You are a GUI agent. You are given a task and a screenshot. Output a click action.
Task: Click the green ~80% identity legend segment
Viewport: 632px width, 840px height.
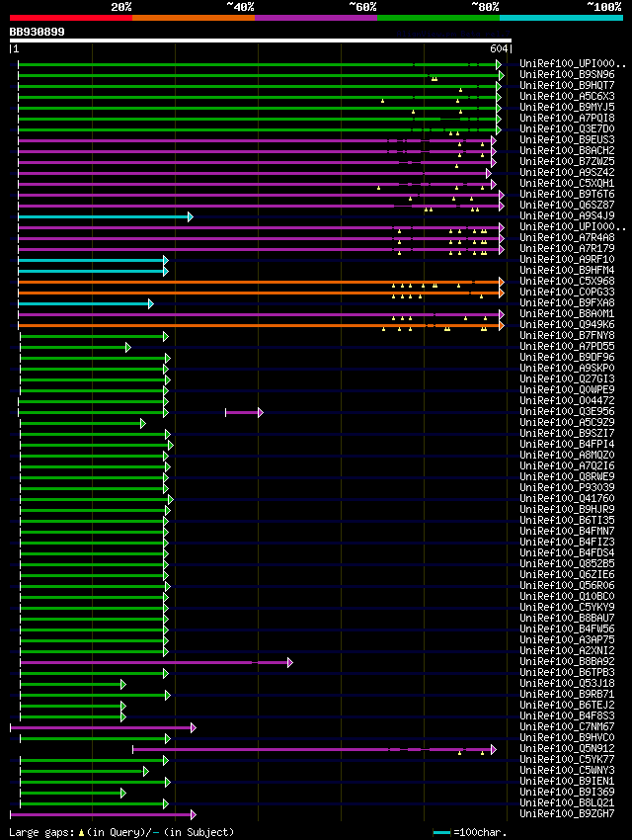[x=438, y=18]
